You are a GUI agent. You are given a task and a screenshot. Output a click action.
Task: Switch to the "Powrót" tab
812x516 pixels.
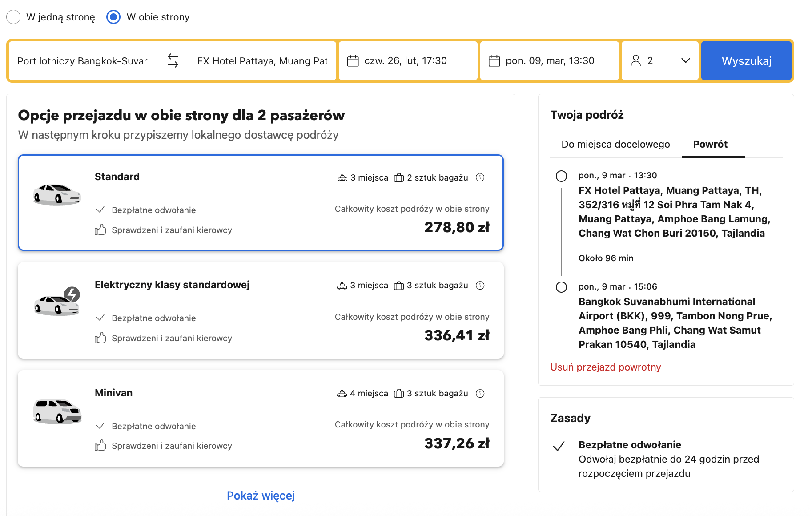coord(710,145)
